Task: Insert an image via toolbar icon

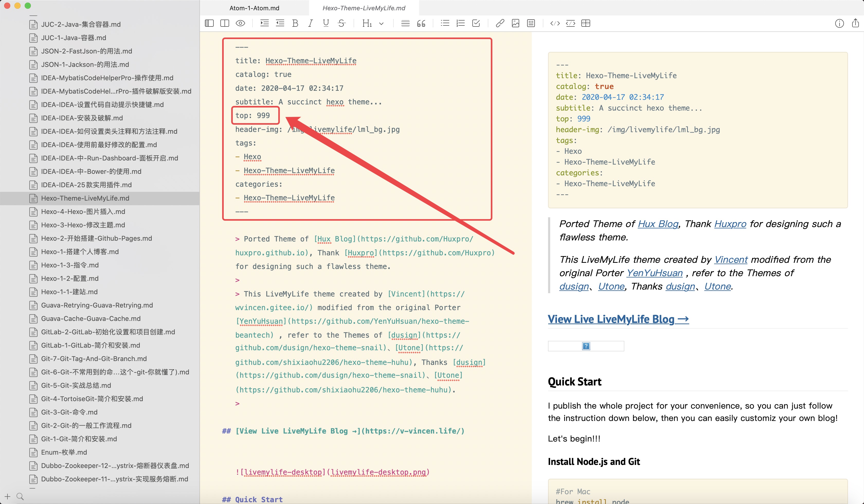Action: [515, 23]
